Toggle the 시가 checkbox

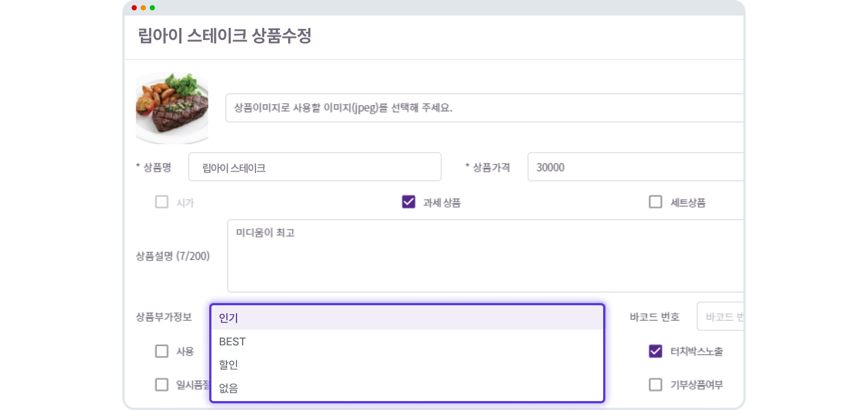pos(161,202)
